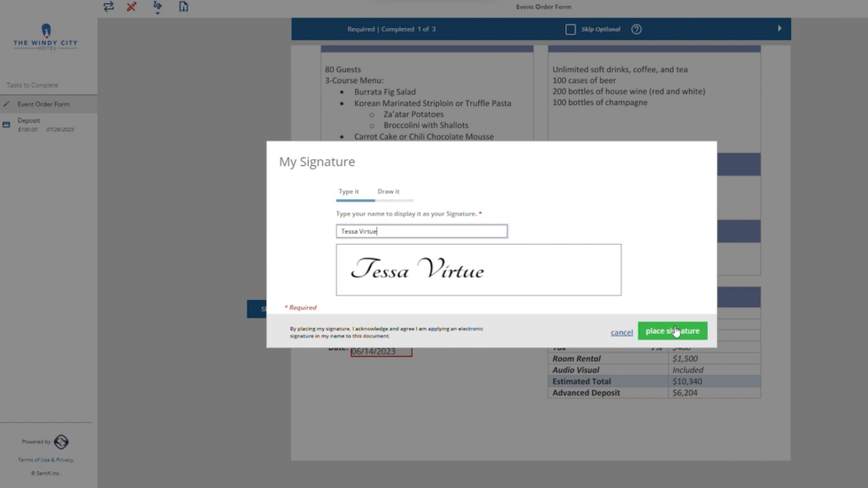Click the card icon beside Deposit
The height and width of the screenshot is (488, 868).
pyautogui.click(x=7, y=125)
